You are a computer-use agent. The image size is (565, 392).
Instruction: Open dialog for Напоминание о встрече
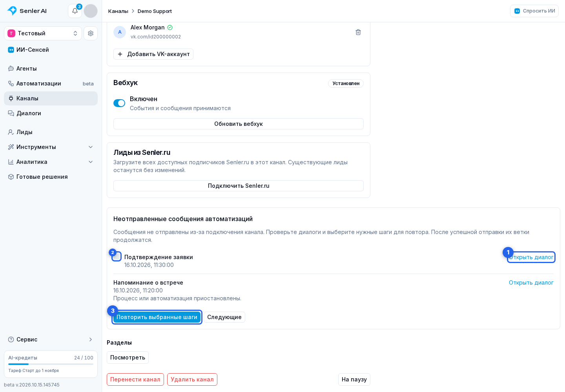531,283
